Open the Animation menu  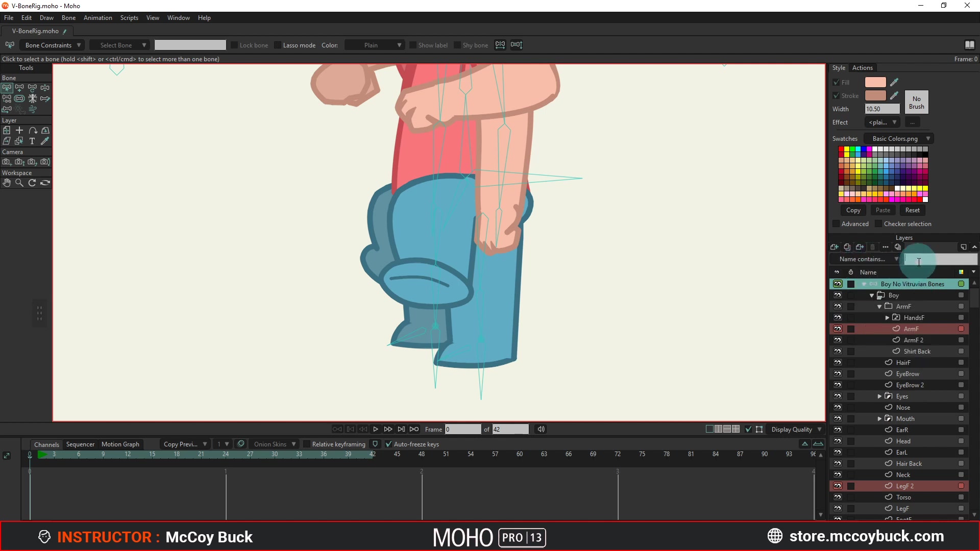pos(97,18)
